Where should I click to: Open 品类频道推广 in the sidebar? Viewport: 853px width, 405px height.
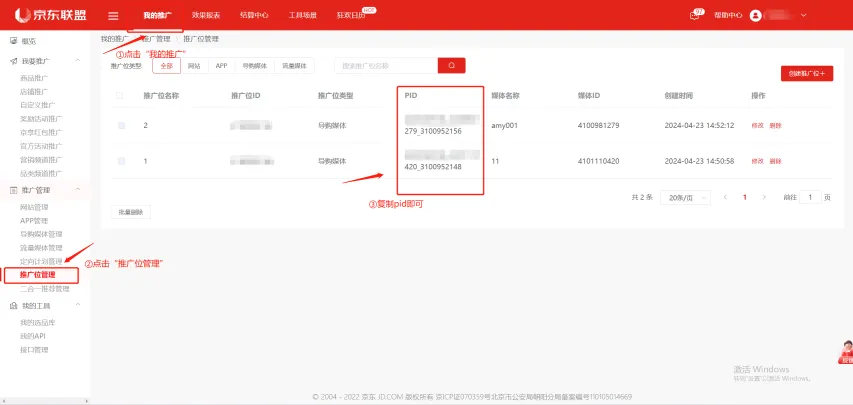pyautogui.click(x=41, y=173)
